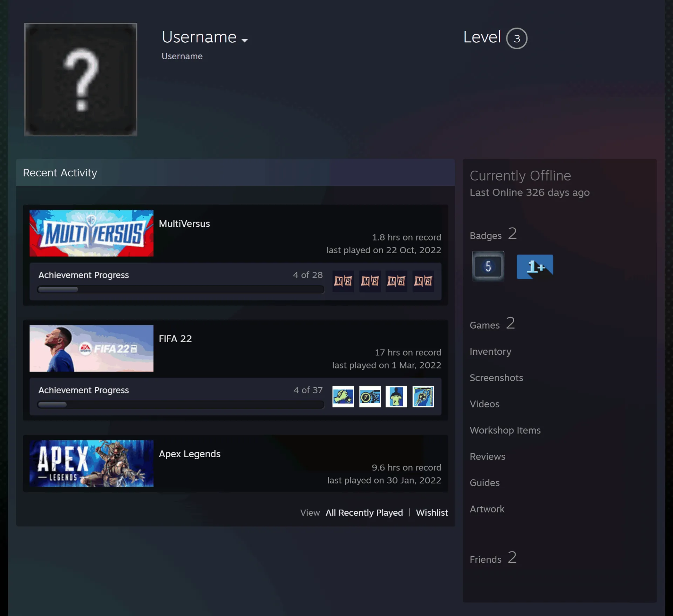The height and width of the screenshot is (616, 673).
Task: Select the FIFA 22 handshake achievement icon
Action: tap(343, 396)
